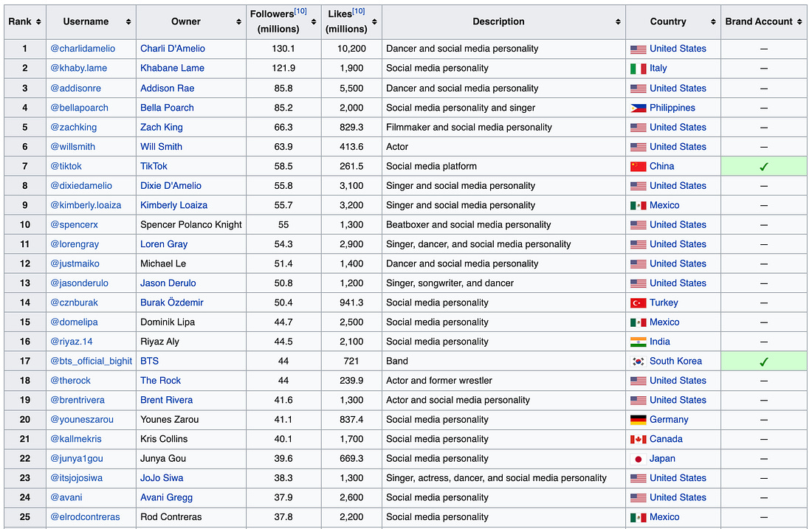Click the Khabane Lame owner link
Image resolution: width=812 pixels, height=529 pixels.
[173, 69]
